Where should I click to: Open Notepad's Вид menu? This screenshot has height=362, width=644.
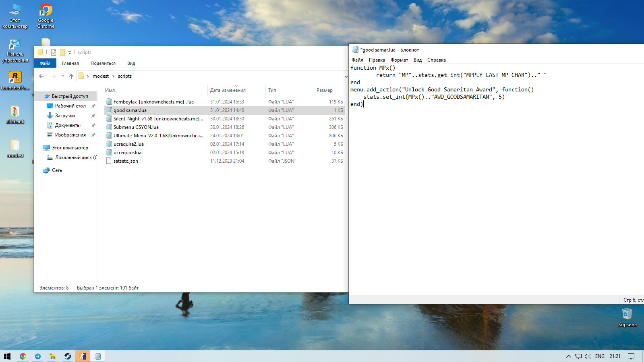click(418, 60)
